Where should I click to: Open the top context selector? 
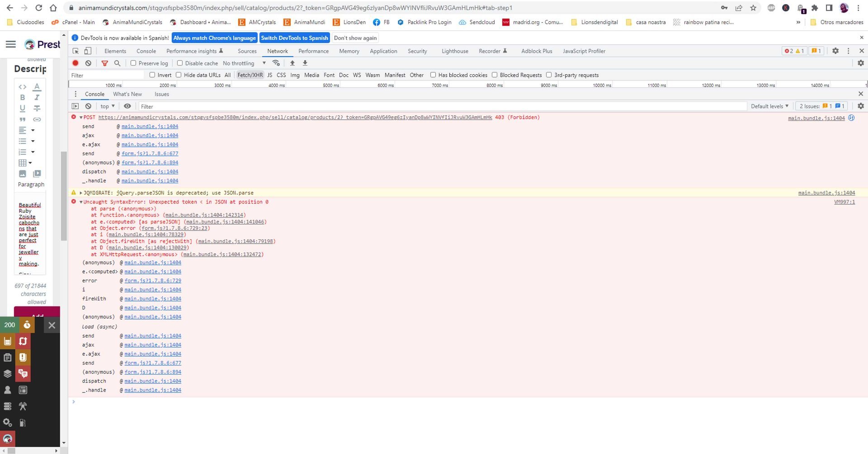tap(108, 106)
